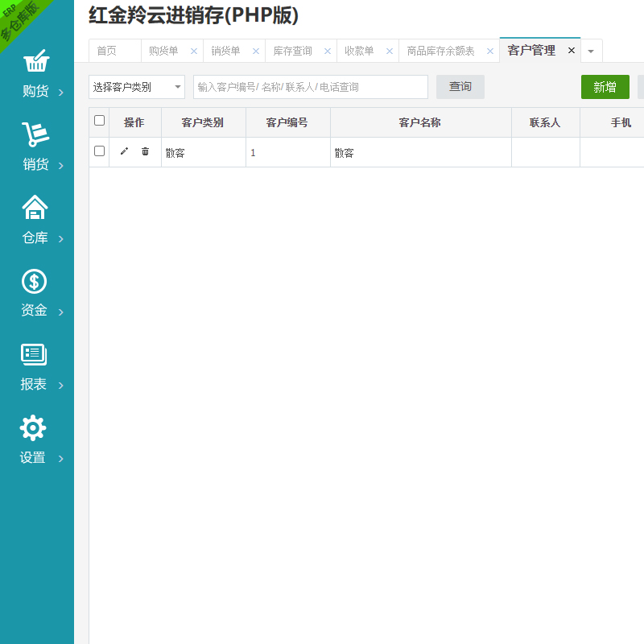Open the 设置 settings gear icon
Image resolution: width=644 pixels, height=644 pixels.
tap(33, 427)
